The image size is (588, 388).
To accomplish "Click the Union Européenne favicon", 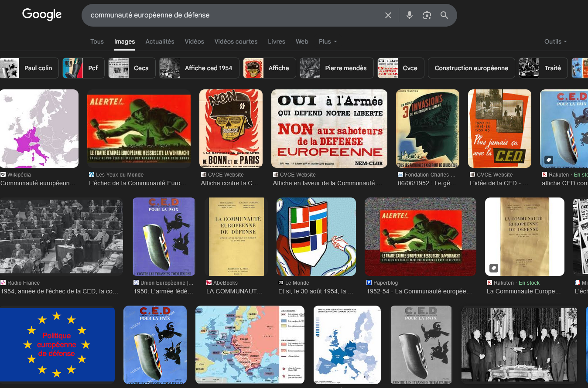I will pos(136,282).
